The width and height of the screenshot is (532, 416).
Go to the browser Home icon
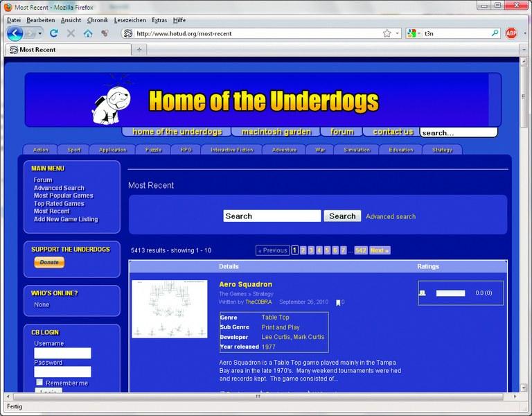coord(88,33)
